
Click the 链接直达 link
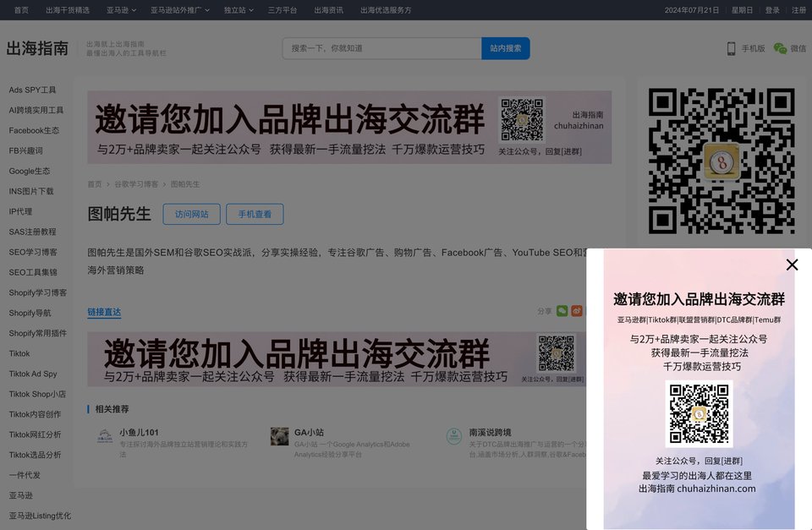(x=104, y=312)
